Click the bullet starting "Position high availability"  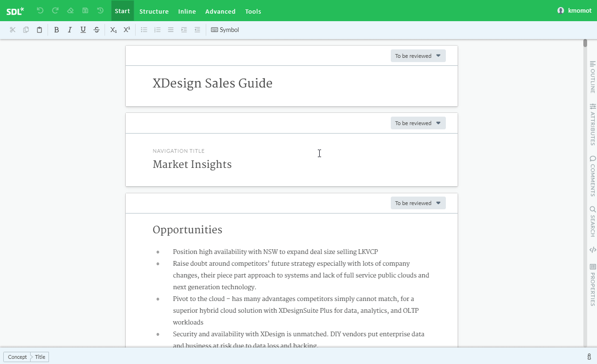(x=275, y=252)
